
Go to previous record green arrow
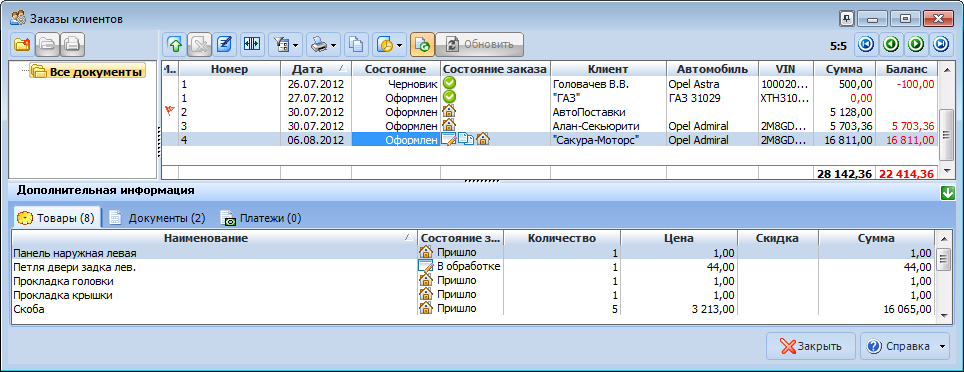pos(891,44)
